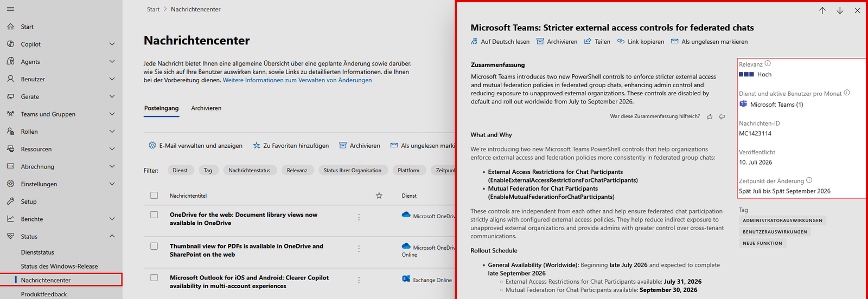Click Archivieren in the list toolbar
The height and width of the screenshot is (299, 868).
[x=360, y=146]
